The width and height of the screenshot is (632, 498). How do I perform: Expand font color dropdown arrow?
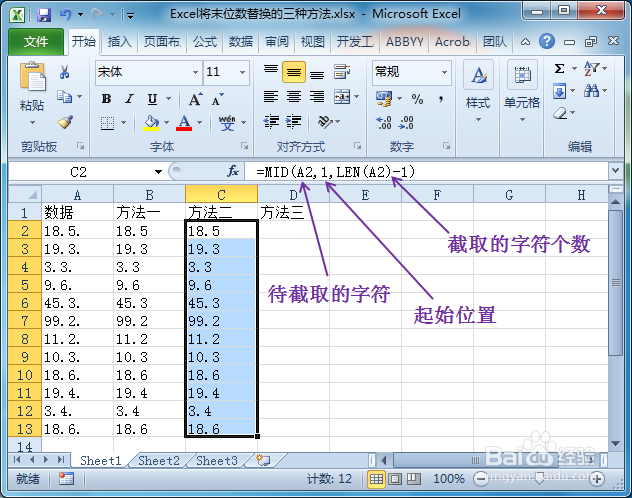point(199,122)
